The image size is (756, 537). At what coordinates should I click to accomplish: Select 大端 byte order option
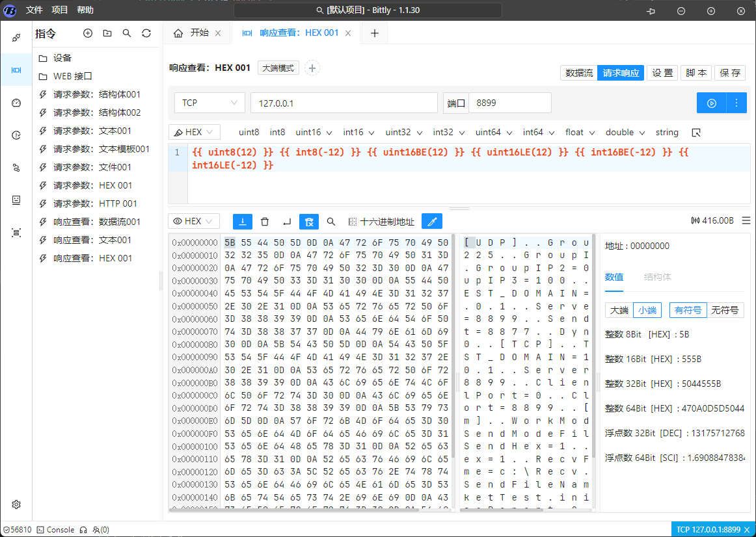(618, 310)
